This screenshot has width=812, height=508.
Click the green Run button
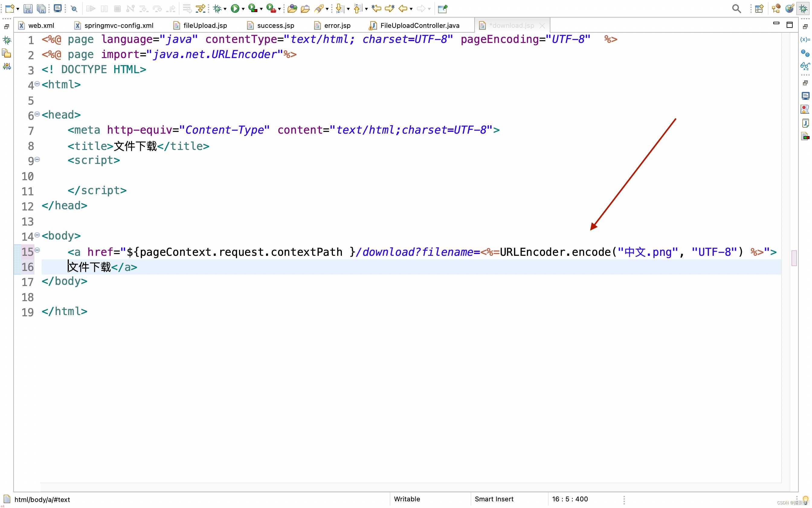point(235,8)
